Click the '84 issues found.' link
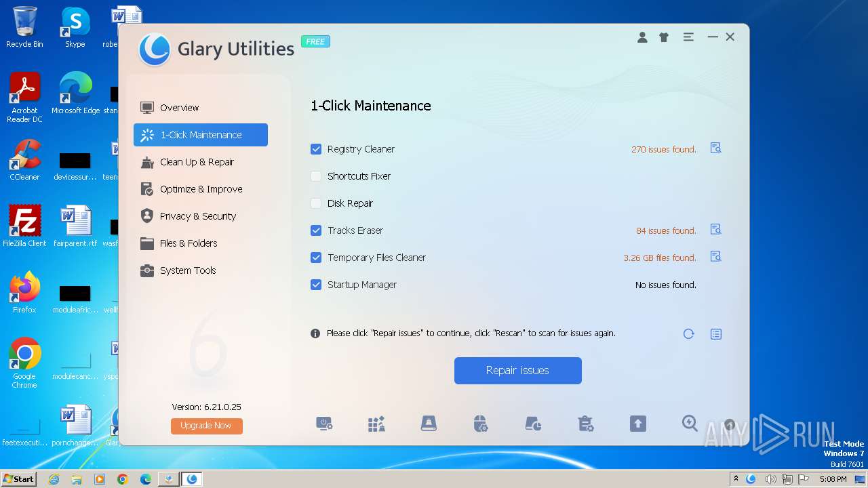The width and height of the screenshot is (868, 488). point(666,230)
